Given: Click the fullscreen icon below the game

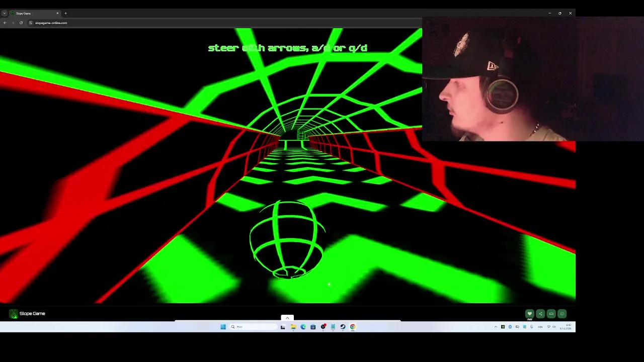Looking at the screenshot, I should pyautogui.click(x=562, y=314).
